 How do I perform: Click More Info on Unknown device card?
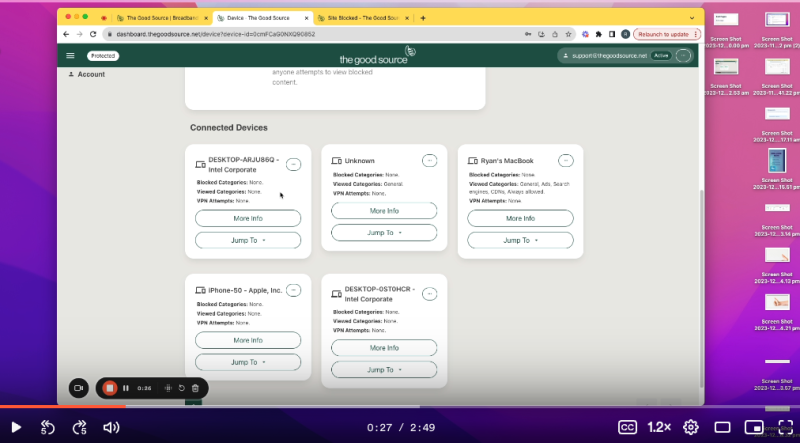pyautogui.click(x=384, y=211)
